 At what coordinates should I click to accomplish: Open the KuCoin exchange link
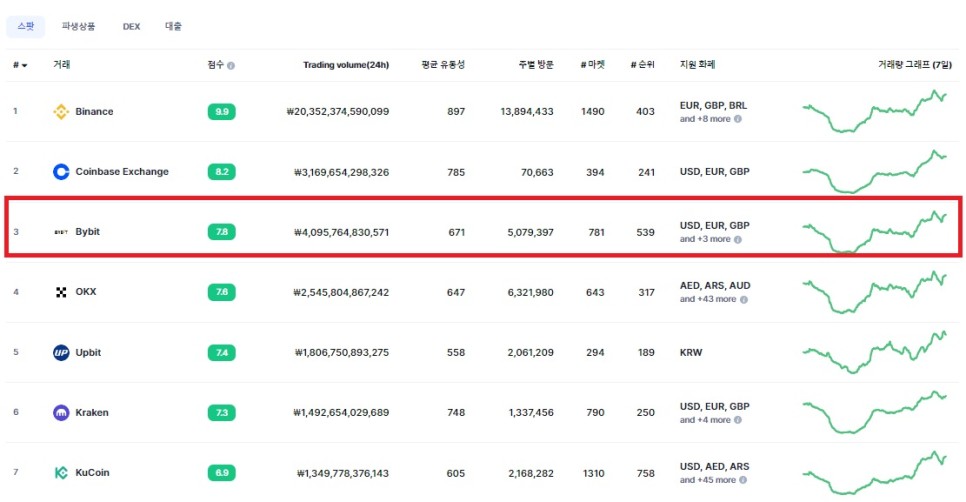coord(92,472)
